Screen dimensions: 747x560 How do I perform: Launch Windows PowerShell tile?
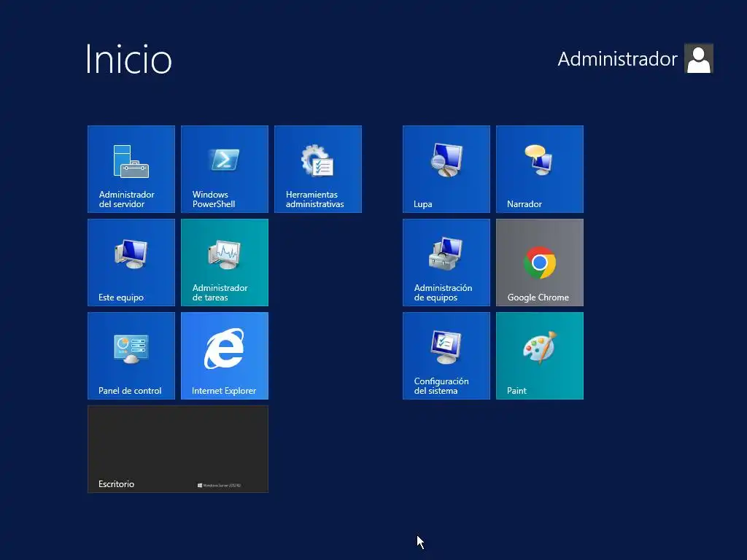225,169
